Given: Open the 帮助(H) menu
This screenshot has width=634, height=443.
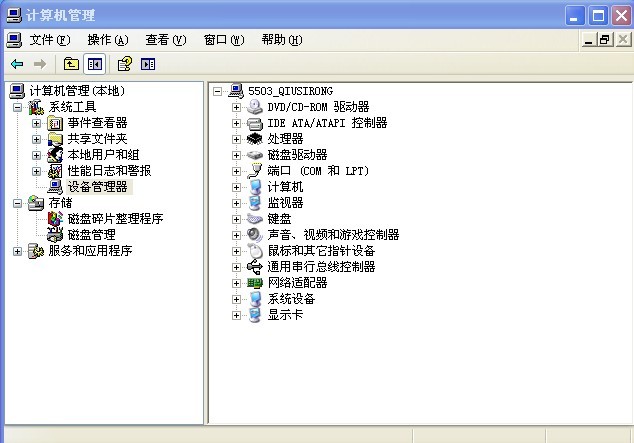Looking at the screenshot, I should (282, 40).
